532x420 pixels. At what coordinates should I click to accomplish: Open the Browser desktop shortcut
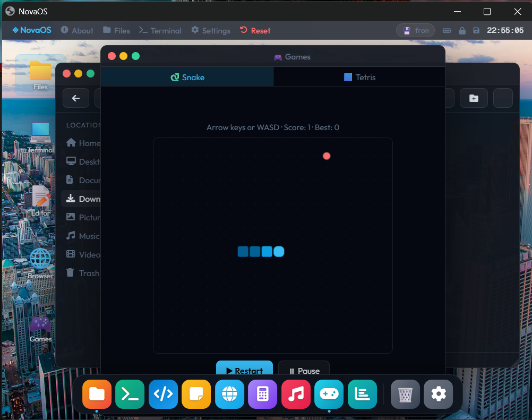(x=40, y=263)
